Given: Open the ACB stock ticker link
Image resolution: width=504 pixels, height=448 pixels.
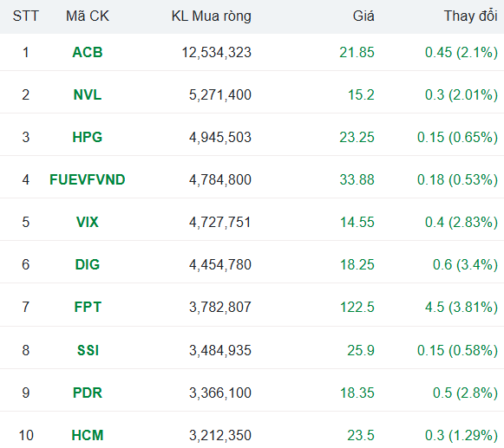Looking at the screenshot, I should point(88,52).
